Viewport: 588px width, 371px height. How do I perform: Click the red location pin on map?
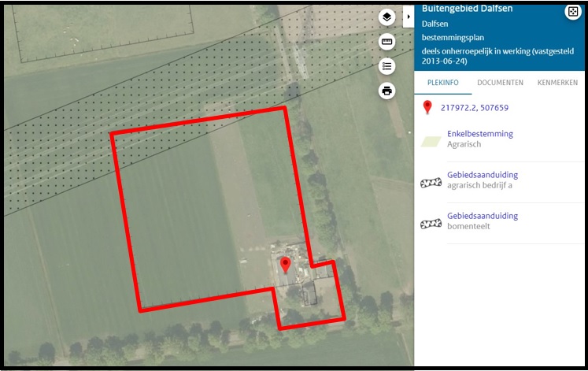[286, 265]
